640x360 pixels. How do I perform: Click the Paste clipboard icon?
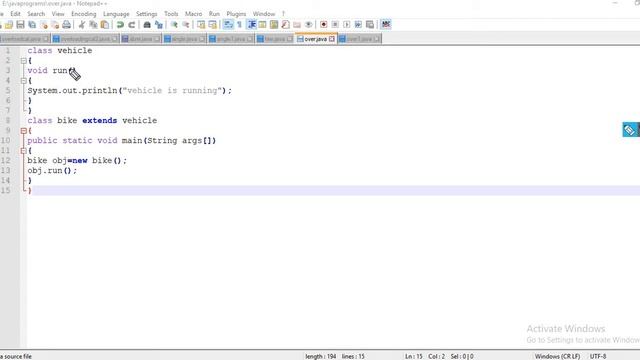coord(105,25)
